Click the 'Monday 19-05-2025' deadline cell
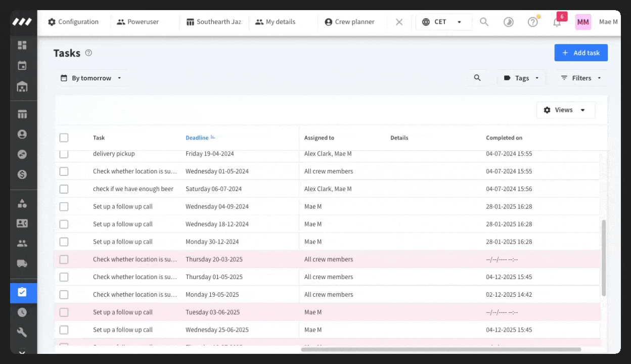This screenshot has height=364, width=631. click(212, 294)
